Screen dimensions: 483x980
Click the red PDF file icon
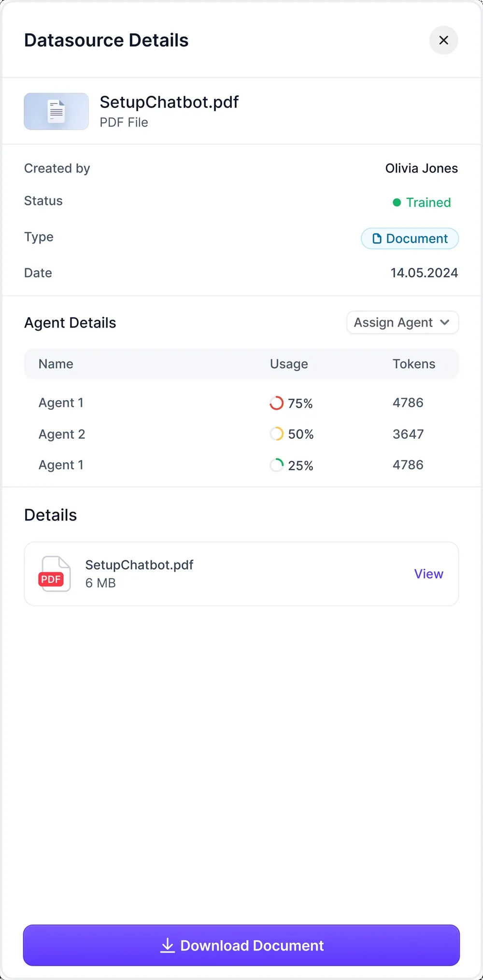54,574
